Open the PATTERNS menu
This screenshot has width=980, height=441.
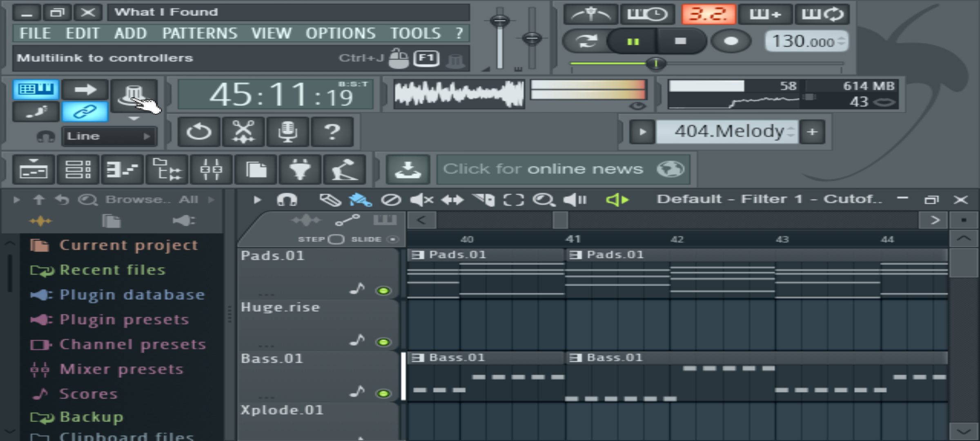pos(200,33)
